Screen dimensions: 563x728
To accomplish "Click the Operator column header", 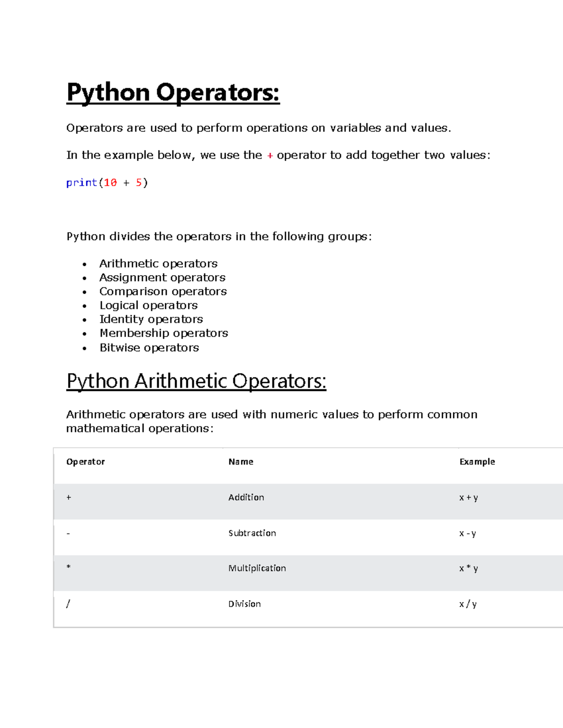I will click(x=85, y=462).
